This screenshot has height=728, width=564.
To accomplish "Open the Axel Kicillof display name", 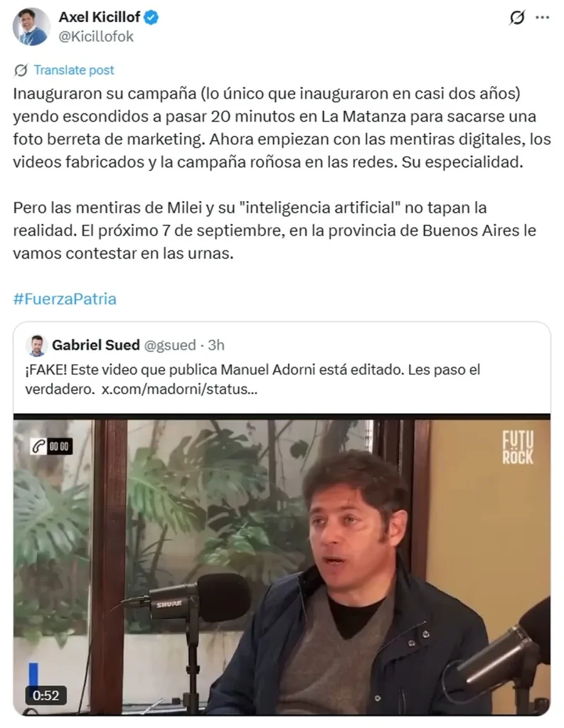I will [x=100, y=17].
